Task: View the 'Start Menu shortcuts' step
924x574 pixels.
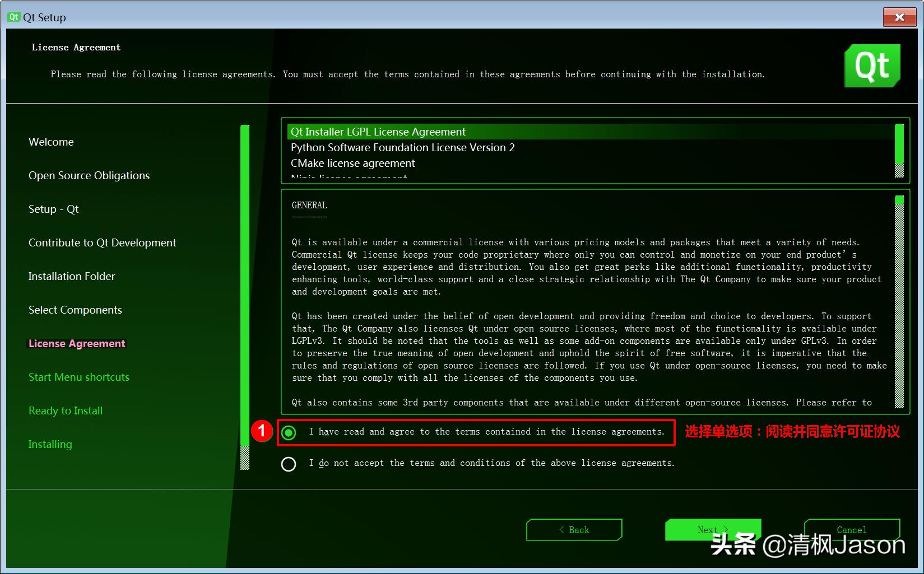Action: (78, 377)
